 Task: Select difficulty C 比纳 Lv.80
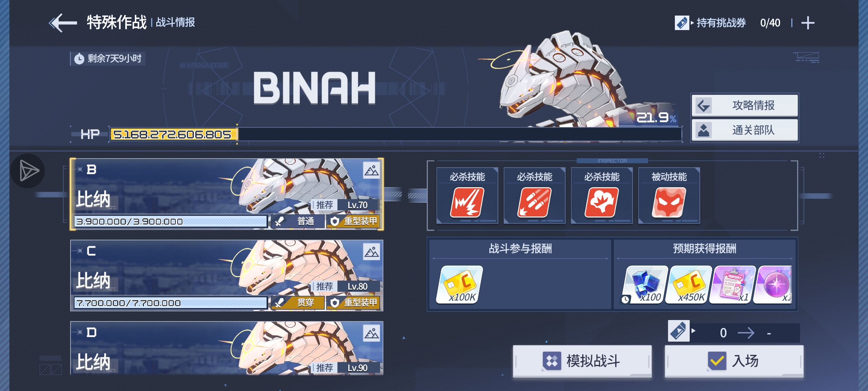[x=227, y=276]
